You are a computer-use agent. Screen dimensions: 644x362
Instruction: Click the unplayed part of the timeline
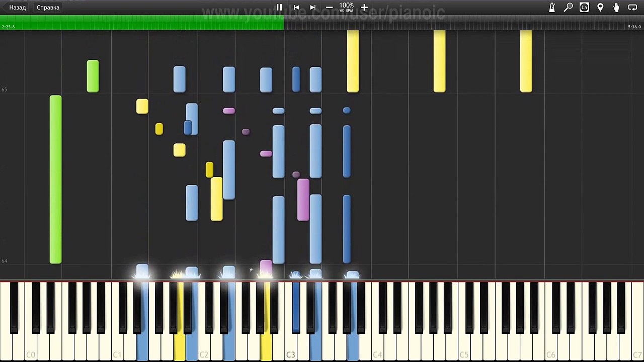[464, 23]
